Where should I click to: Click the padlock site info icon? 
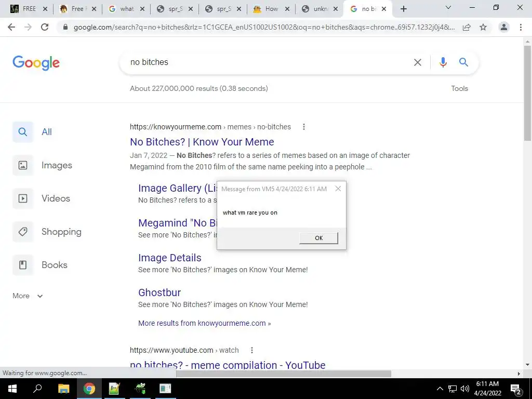click(x=65, y=27)
